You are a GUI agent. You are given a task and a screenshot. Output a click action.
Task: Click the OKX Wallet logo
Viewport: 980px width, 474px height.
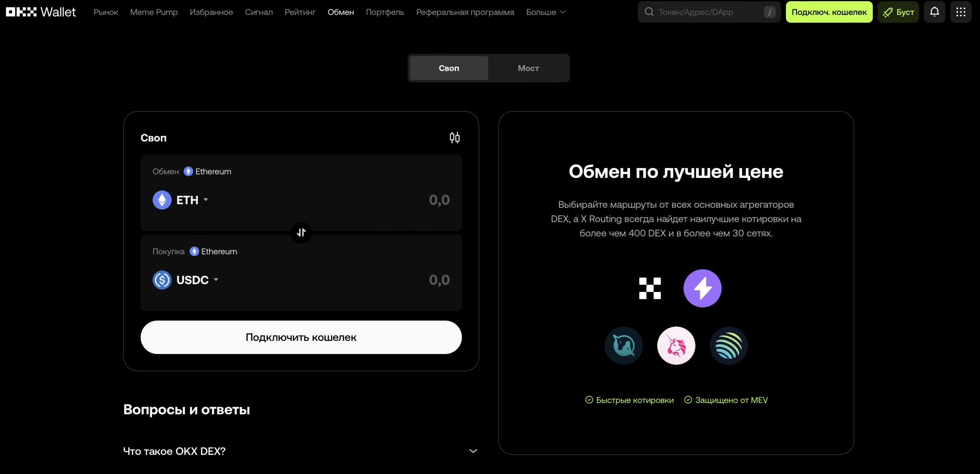click(41, 12)
